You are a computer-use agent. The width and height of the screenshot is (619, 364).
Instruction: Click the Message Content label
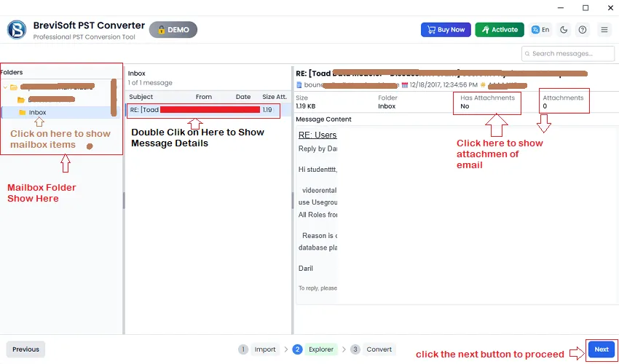[x=324, y=119]
